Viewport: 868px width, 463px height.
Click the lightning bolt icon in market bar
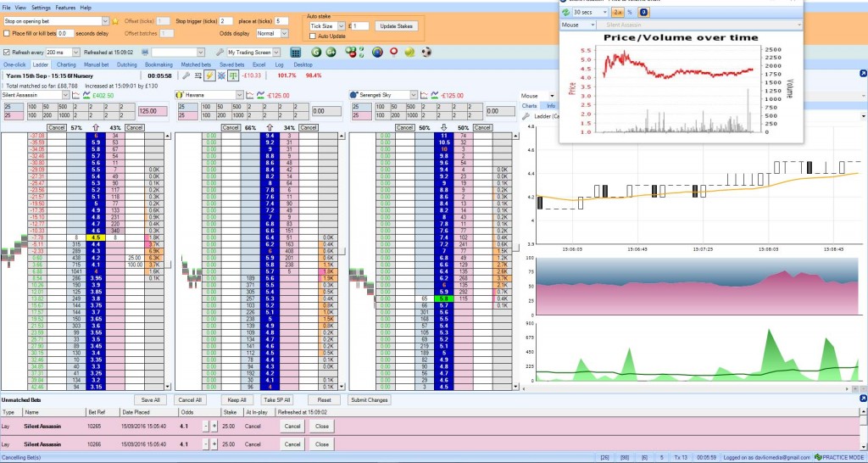[209, 75]
